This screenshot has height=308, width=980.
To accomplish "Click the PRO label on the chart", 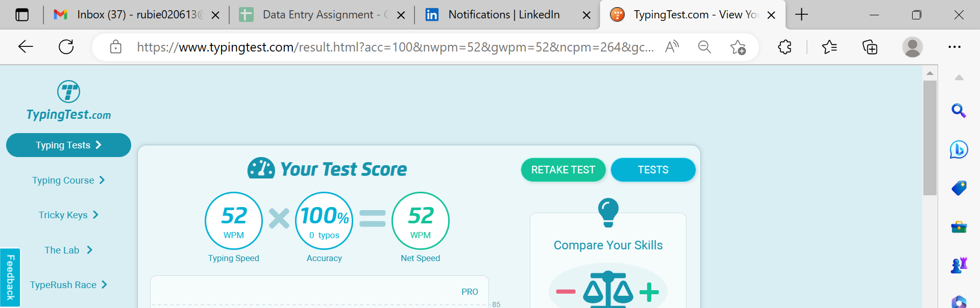I will pos(470,292).
